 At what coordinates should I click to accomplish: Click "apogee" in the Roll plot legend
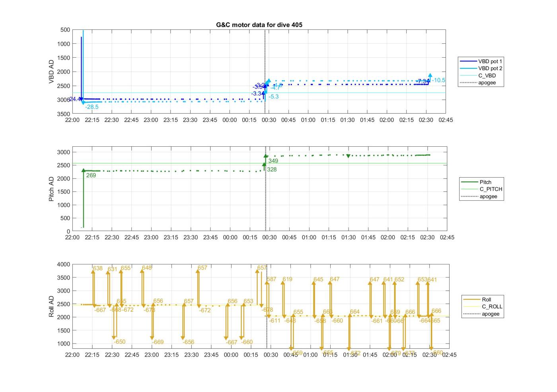(x=483, y=314)
